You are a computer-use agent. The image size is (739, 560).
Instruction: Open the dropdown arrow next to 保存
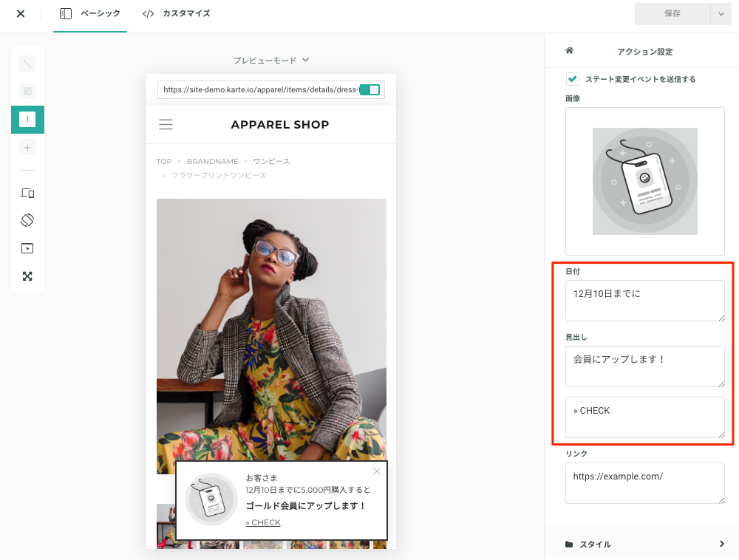click(x=721, y=13)
